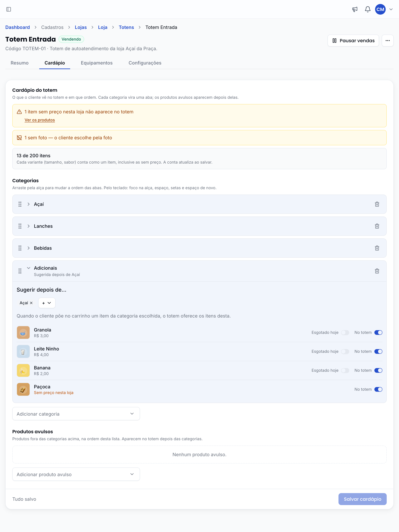
Task: Delete the Adicionais category
Action: pos(377,271)
